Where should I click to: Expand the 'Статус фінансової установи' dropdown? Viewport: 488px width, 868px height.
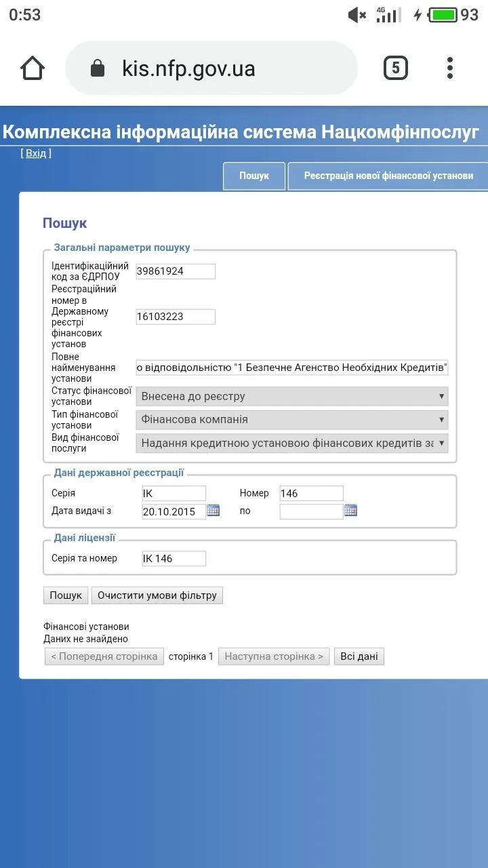291,397
